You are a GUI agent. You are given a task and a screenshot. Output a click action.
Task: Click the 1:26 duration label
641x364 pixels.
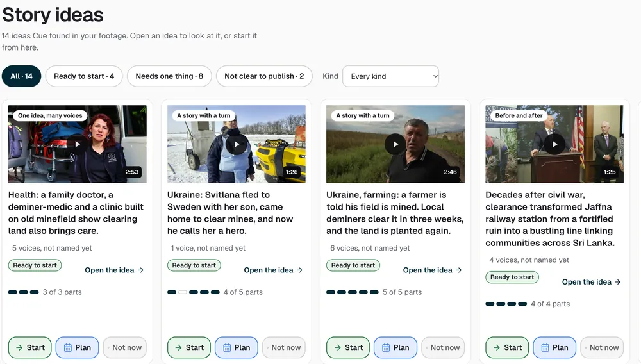pos(292,172)
